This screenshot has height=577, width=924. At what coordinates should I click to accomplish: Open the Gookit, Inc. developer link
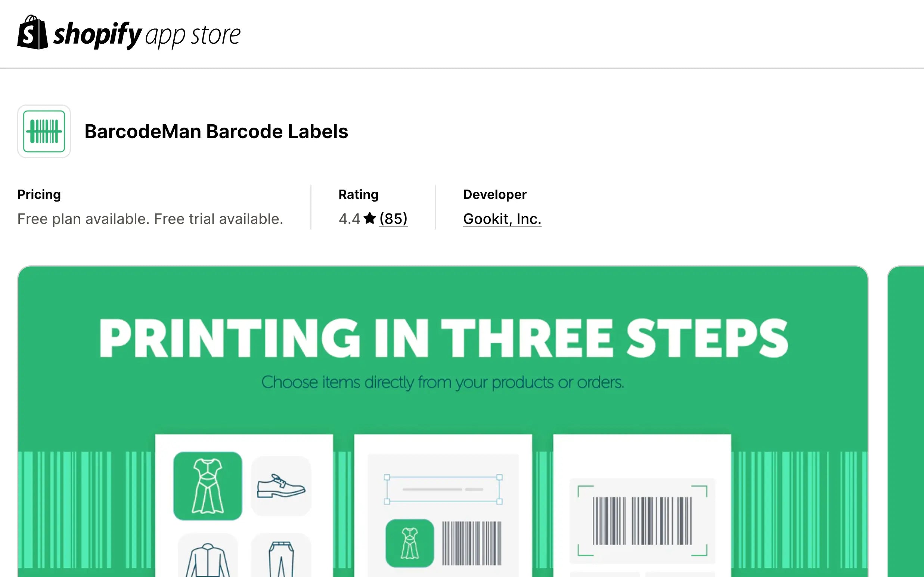coord(502,219)
